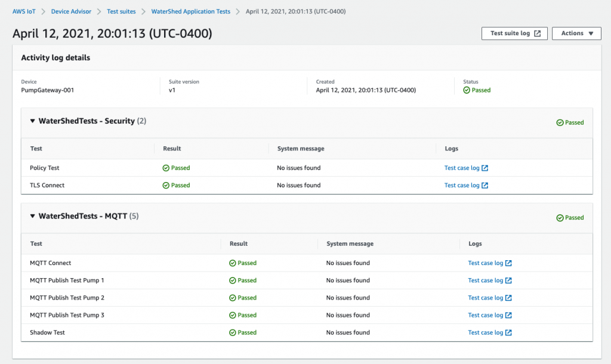The image size is (611, 364).
Task: Collapse the WaterShedTests - Security section
Action: [x=33, y=121]
